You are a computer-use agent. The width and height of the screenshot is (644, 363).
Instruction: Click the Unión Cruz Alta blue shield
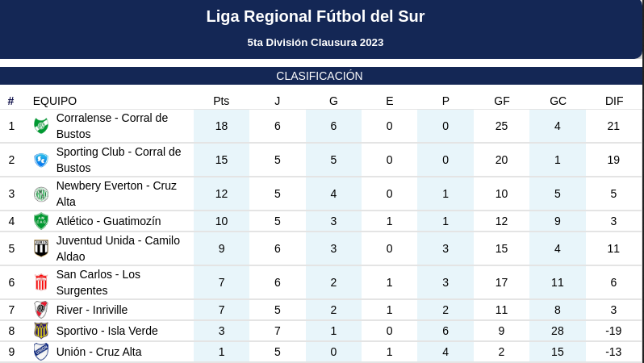tap(41, 352)
